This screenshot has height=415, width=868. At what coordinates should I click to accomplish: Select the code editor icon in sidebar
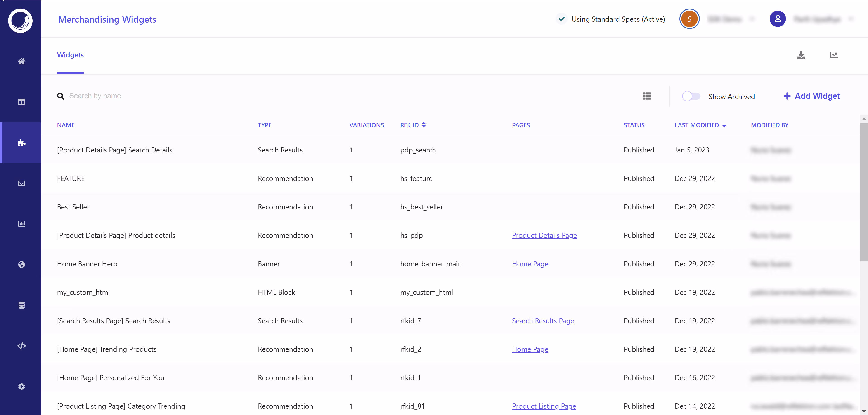[x=21, y=346]
